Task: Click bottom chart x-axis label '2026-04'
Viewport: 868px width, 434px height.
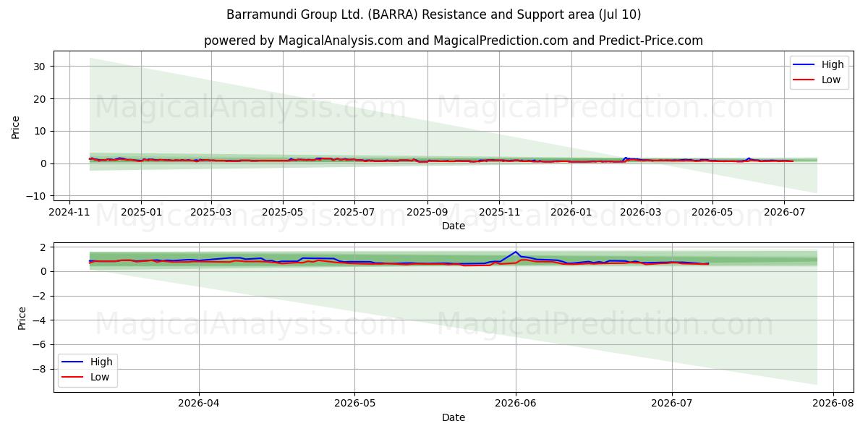Action: click(x=198, y=404)
